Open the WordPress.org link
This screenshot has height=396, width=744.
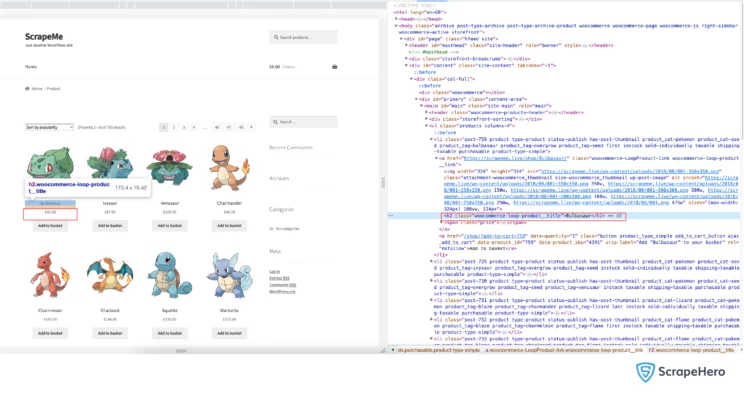tap(282, 292)
